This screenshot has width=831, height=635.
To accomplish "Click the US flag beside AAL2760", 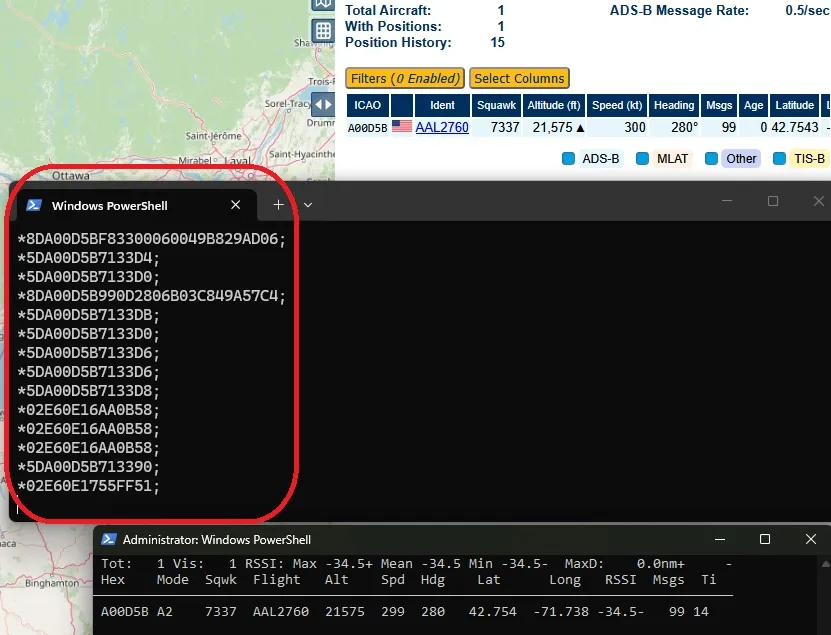I will pyautogui.click(x=401, y=127).
